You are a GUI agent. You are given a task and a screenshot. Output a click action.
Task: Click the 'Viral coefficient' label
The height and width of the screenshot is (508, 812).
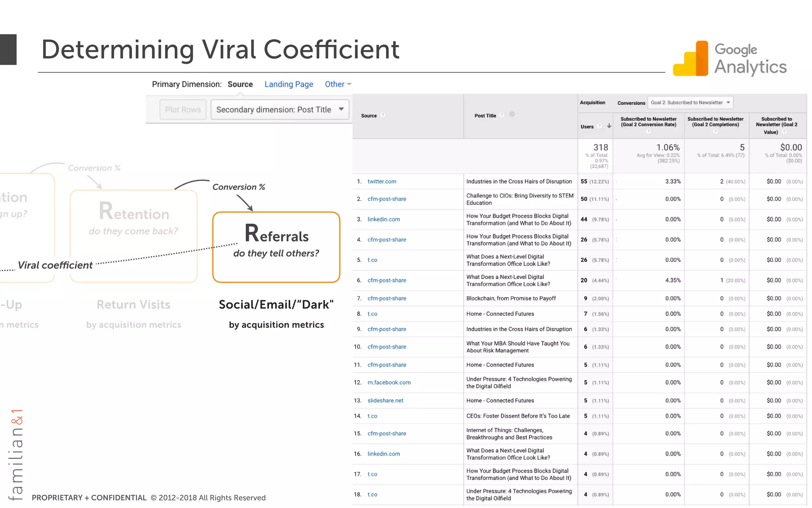coord(55,265)
